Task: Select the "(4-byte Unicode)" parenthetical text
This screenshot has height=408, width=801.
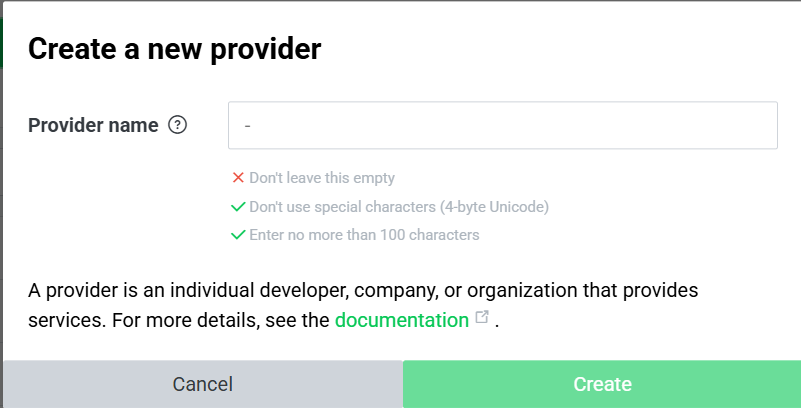Action: 493,207
